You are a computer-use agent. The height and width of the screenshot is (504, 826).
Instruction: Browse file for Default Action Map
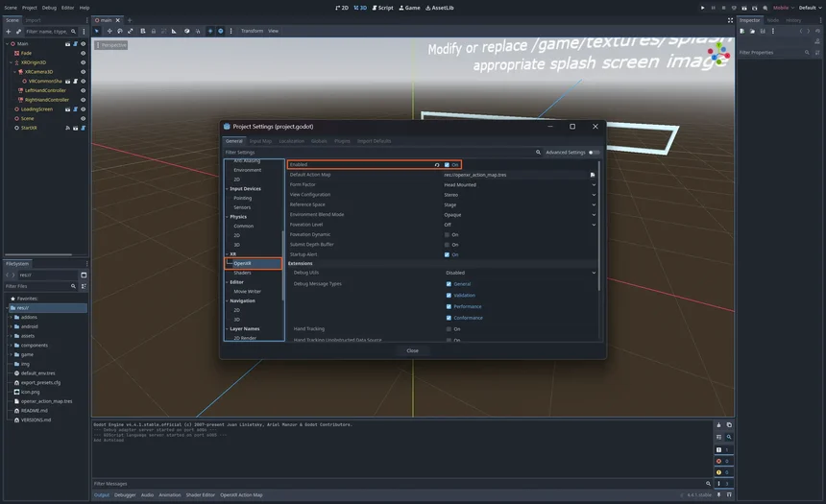[593, 175]
